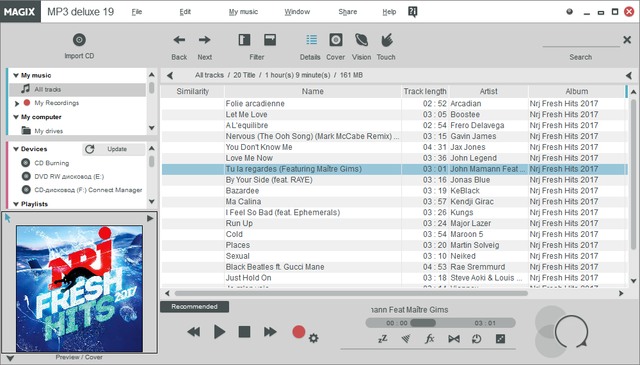640x365 pixels.
Task: Activate sleep timer zZ icon
Action: (x=382, y=339)
